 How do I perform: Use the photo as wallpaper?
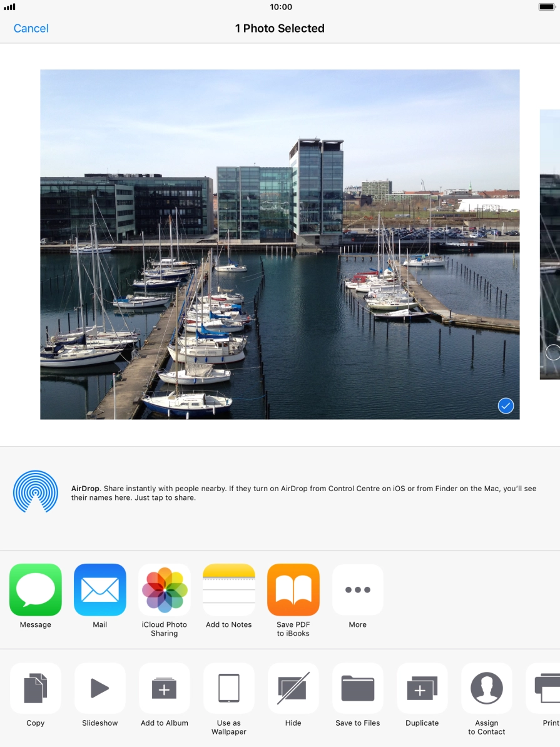pyautogui.click(x=229, y=688)
